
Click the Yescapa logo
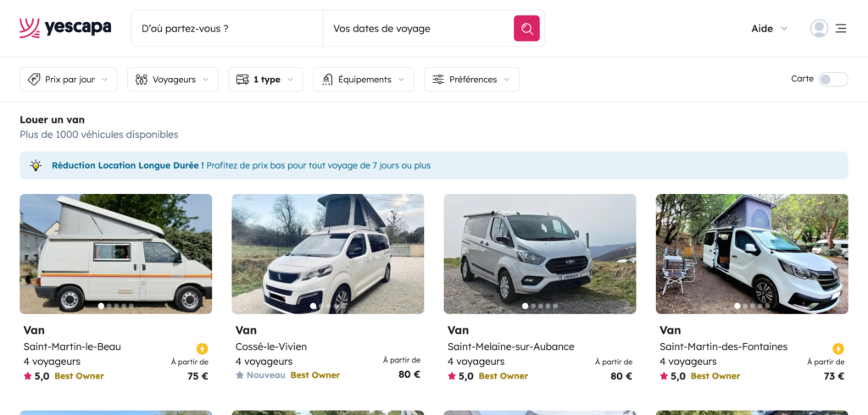coord(65,28)
